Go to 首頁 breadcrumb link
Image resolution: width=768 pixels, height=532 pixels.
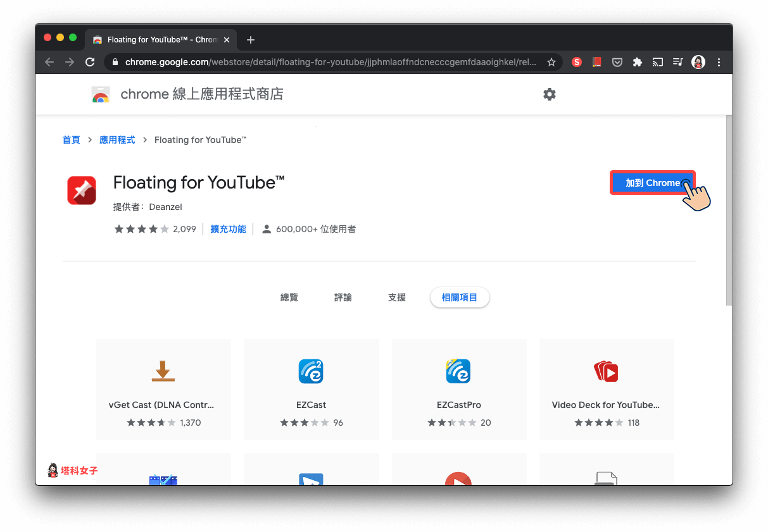click(71, 140)
